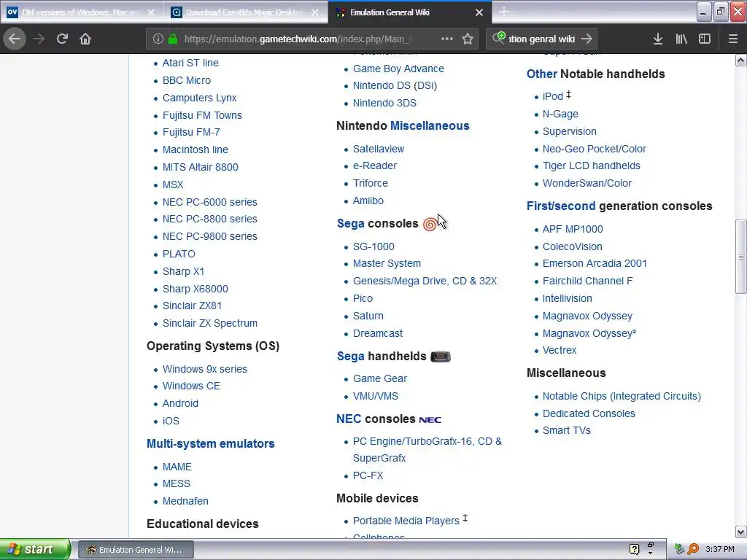Click the search box text field

[x=542, y=39]
